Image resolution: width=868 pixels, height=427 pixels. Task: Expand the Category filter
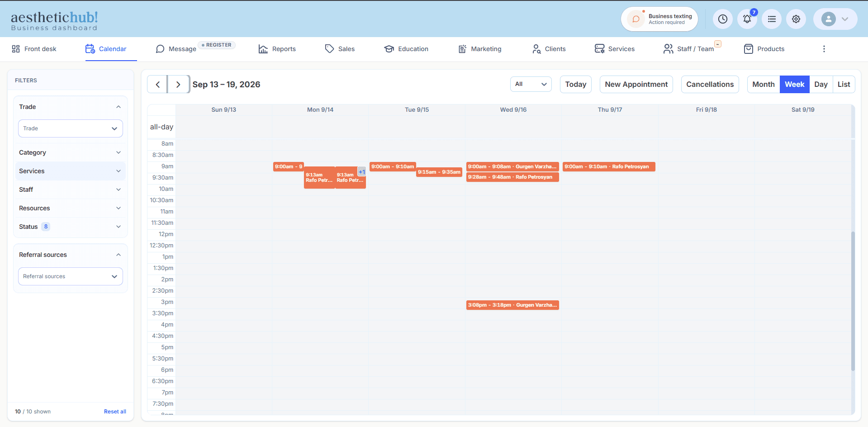pos(70,152)
